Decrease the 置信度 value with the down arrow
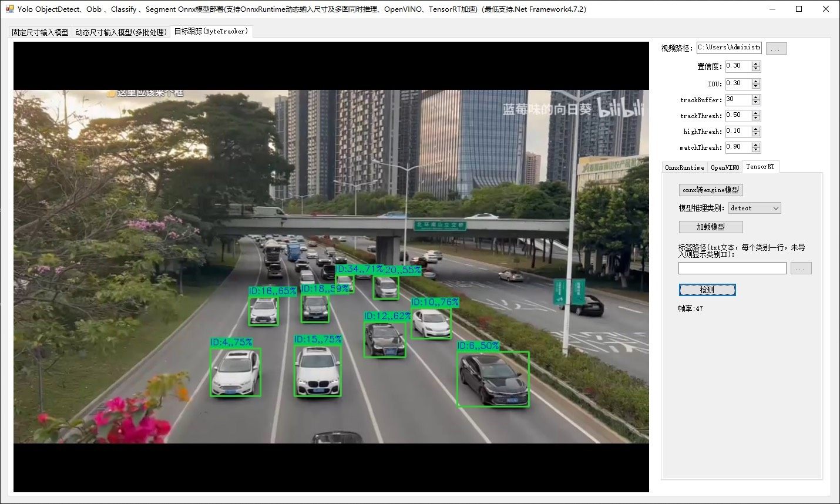Image resolution: width=840 pixels, height=504 pixels. pyautogui.click(x=756, y=69)
